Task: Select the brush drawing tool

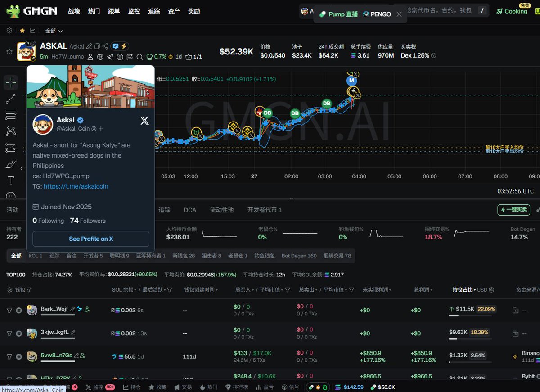Action: click(11, 165)
